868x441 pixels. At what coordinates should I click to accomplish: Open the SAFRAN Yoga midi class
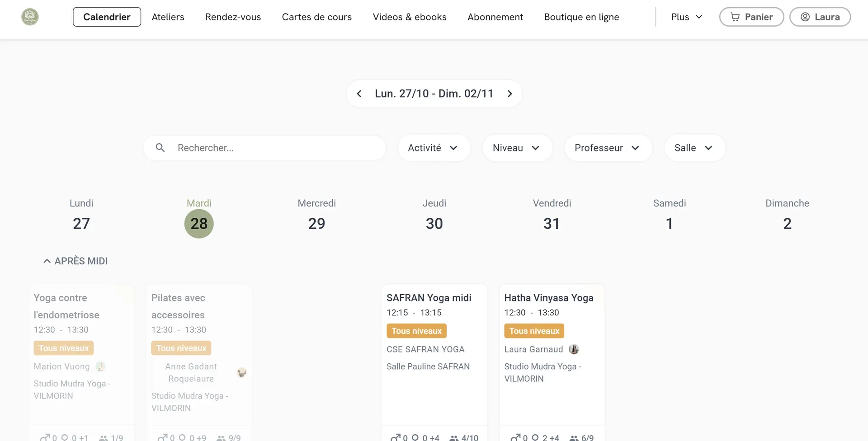[429, 298]
